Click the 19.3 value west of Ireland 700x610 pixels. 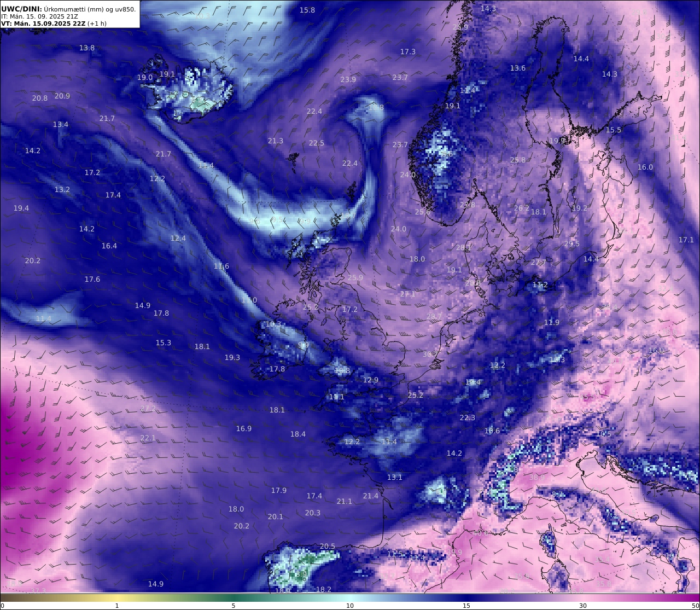(x=232, y=357)
